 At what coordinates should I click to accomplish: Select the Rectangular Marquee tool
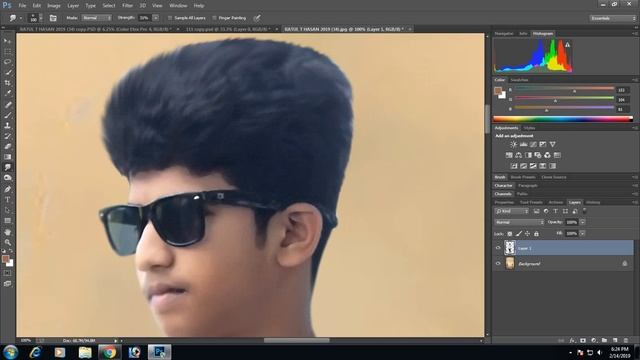7,52
